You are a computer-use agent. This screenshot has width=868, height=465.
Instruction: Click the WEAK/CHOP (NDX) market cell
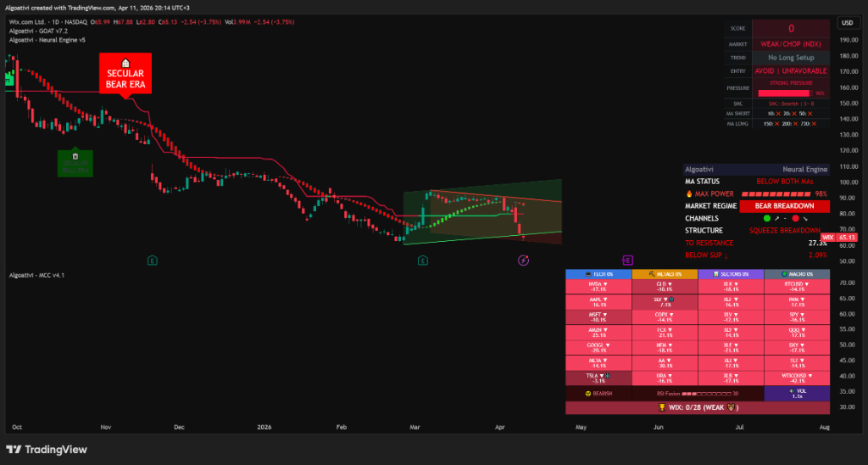[x=791, y=44]
